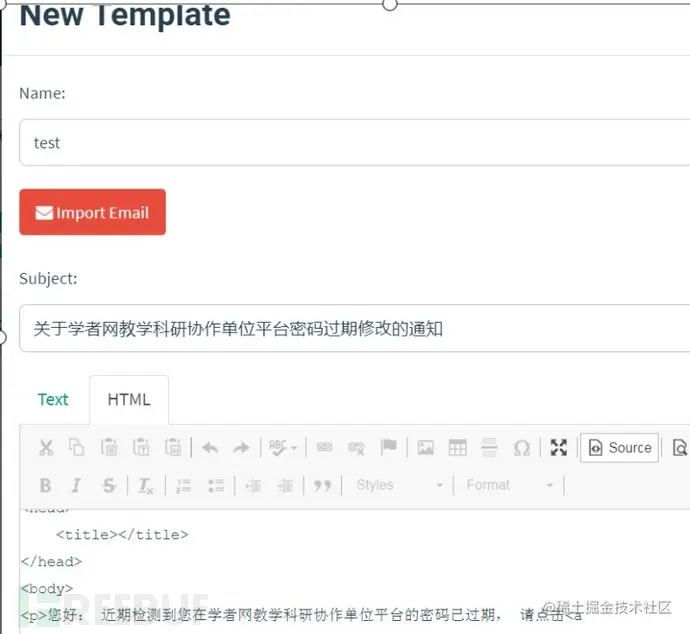Toggle Strikethrough formatting
This screenshot has height=634, width=690.
click(x=109, y=485)
